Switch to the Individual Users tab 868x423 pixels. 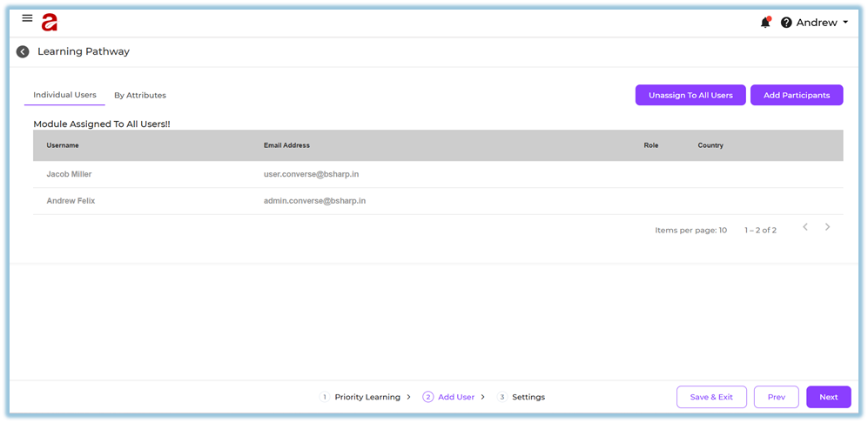click(64, 95)
